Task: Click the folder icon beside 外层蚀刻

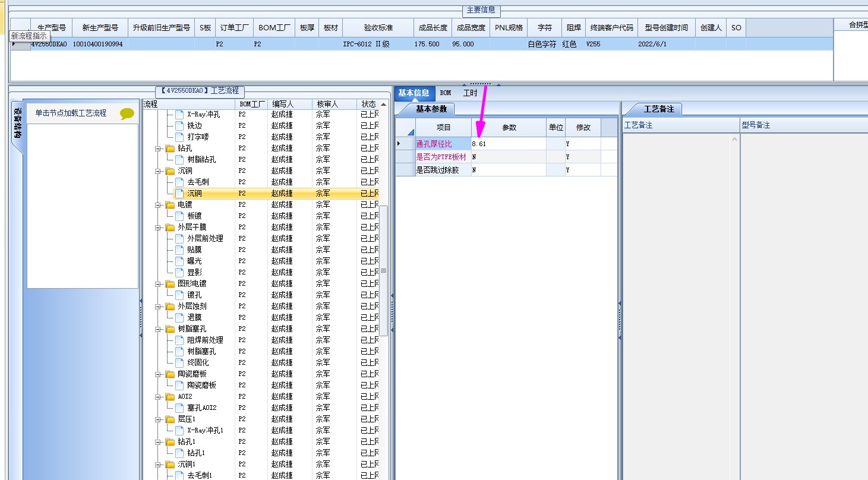Action: pyautogui.click(x=171, y=306)
